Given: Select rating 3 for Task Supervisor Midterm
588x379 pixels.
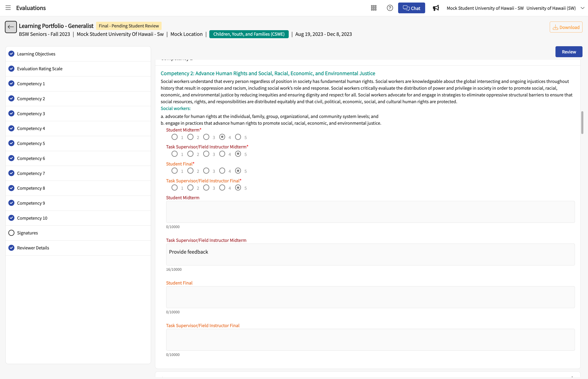Looking at the screenshot, I should pos(206,154).
